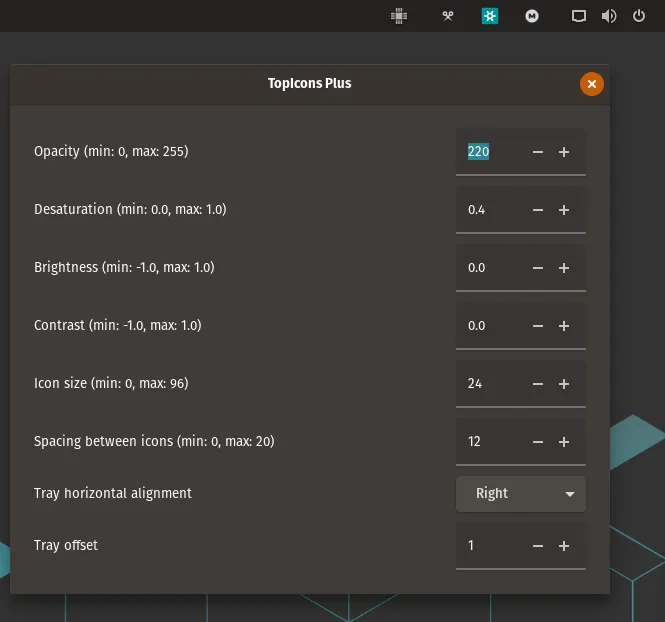Increase Spacing between icons with plus
Image resolution: width=665 pixels, height=622 pixels.
564,442
